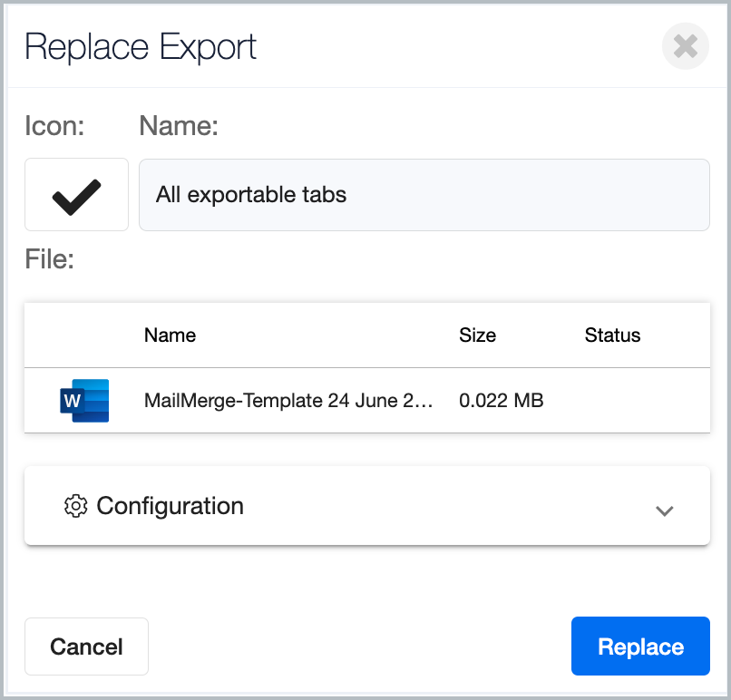Image resolution: width=731 pixels, height=700 pixels.
Task: Click the Word document file icon
Action: click(84, 401)
